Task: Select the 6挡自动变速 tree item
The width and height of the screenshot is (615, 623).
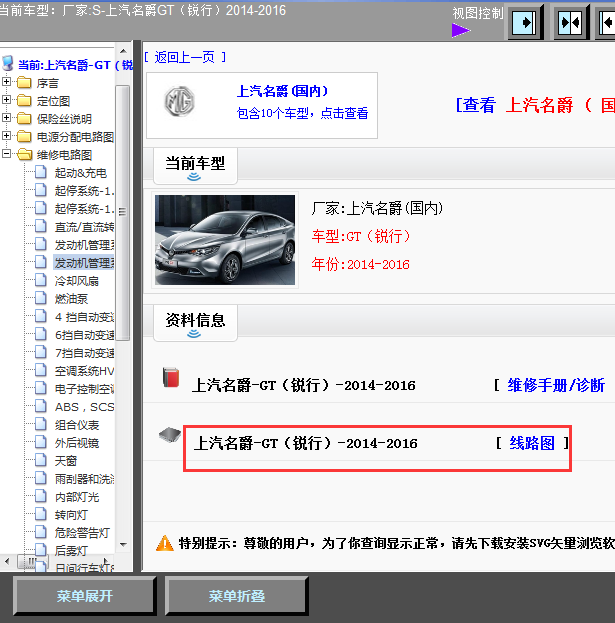Action: tap(84, 335)
